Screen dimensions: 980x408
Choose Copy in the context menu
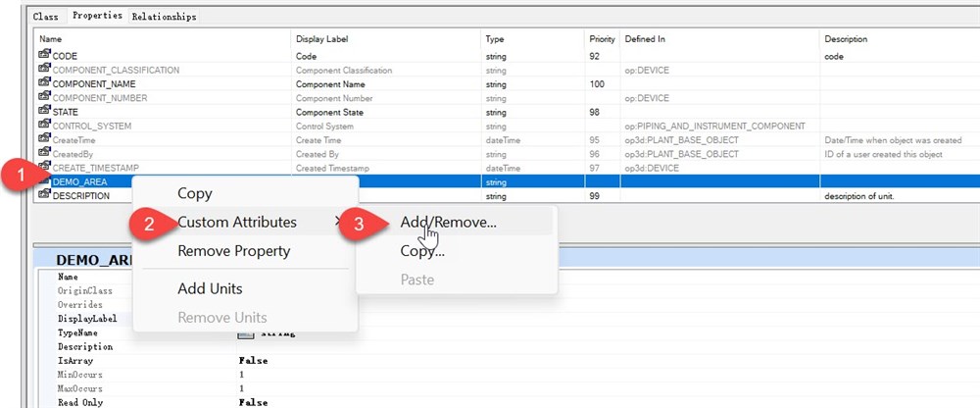tap(195, 193)
